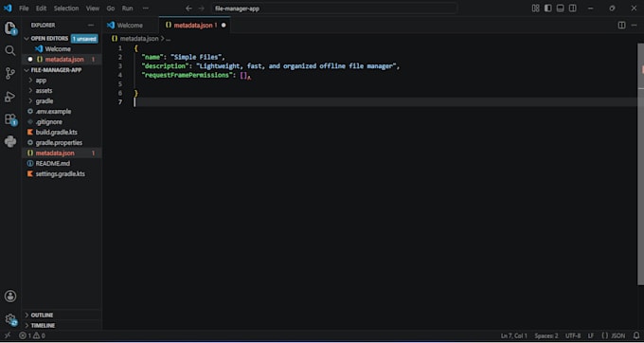Change end of line sequence LF
Image resolution: width=644 pixels, height=343 pixels.
point(591,335)
